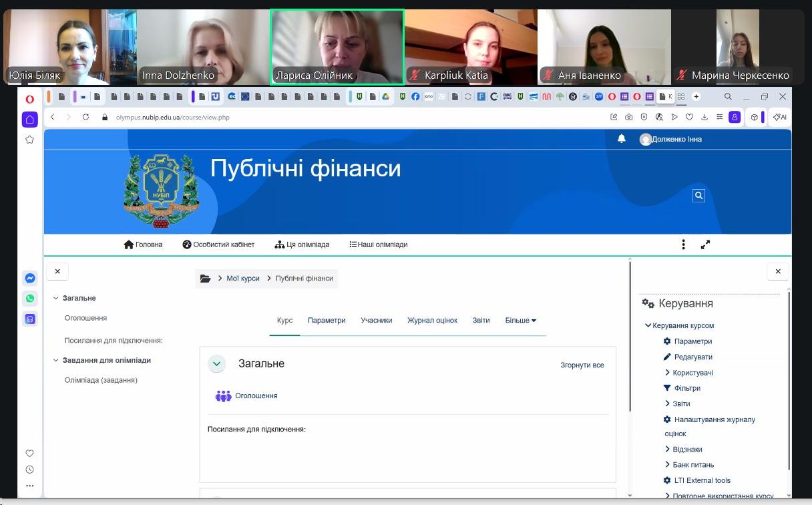Open the Більше dropdown menu
812x505 pixels.
click(520, 321)
